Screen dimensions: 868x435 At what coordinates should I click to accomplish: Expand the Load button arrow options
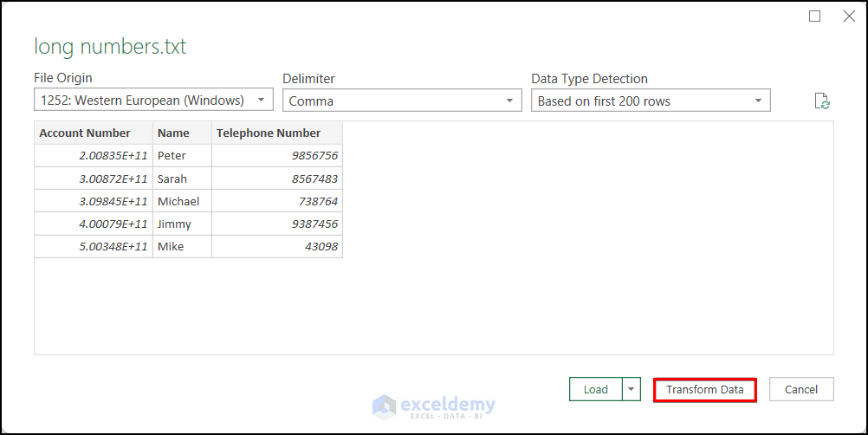point(632,390)
